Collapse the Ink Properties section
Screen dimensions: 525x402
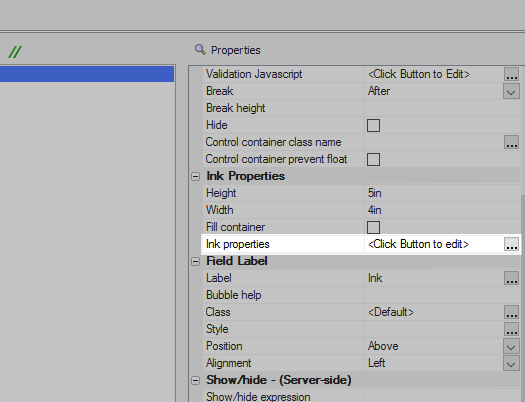[196, 176]
